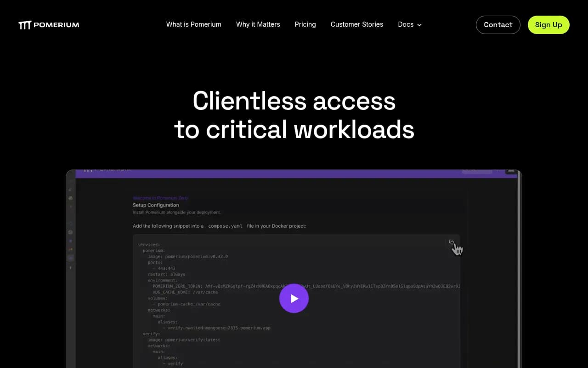
Task: Open the Why it Matters page
Action: [x=258, y=24]
